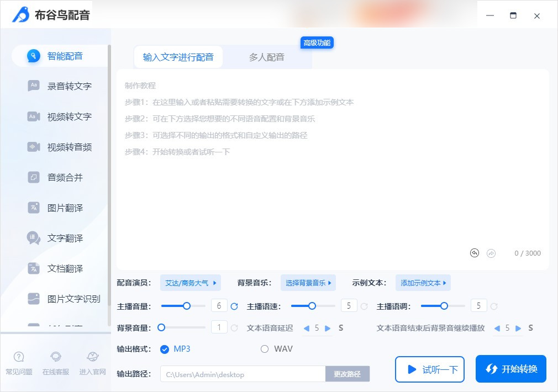Click the 试听一下 preview button

[430, 369]
